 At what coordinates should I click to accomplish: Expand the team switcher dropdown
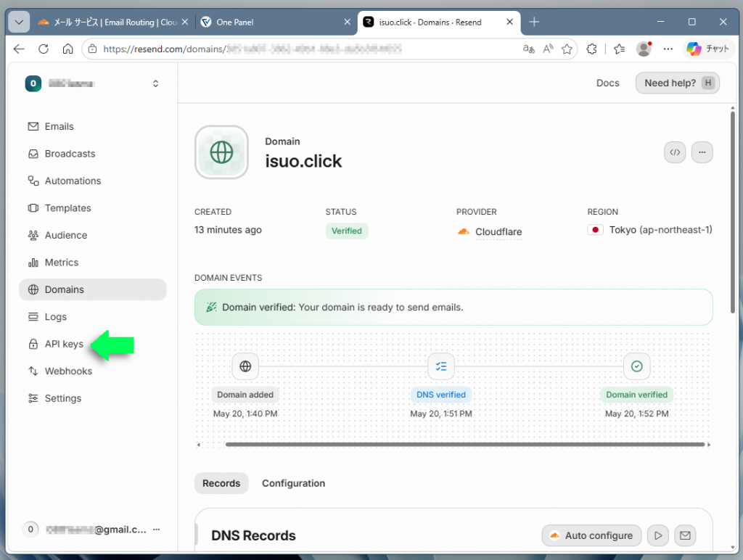(x=155, y=83)
